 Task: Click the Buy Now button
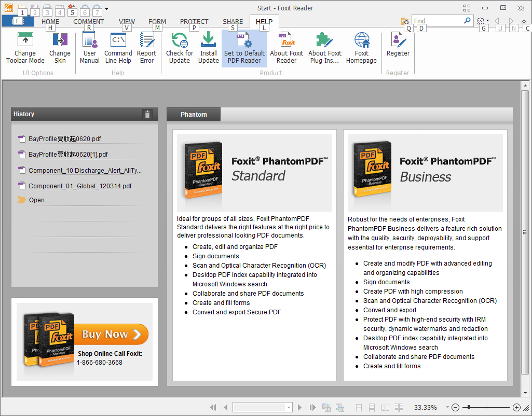pyautogui.click(x=111, y=334)
